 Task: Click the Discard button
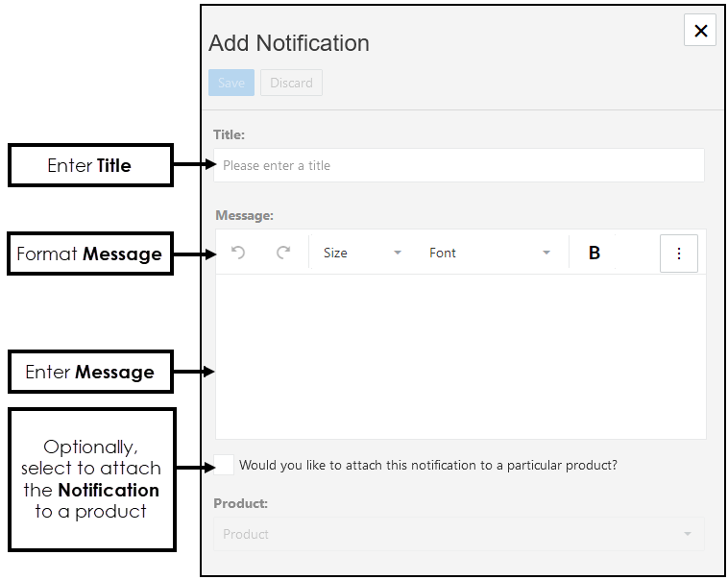[291, 83]
